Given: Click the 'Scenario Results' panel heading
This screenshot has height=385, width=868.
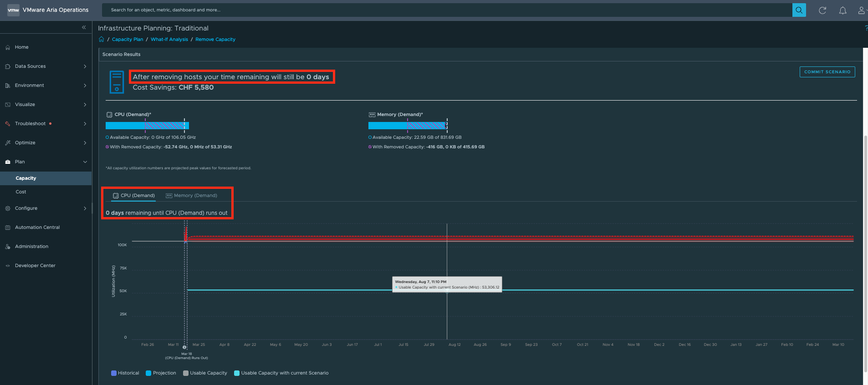Looking at the screenshot, I should (x=122, y=55).
